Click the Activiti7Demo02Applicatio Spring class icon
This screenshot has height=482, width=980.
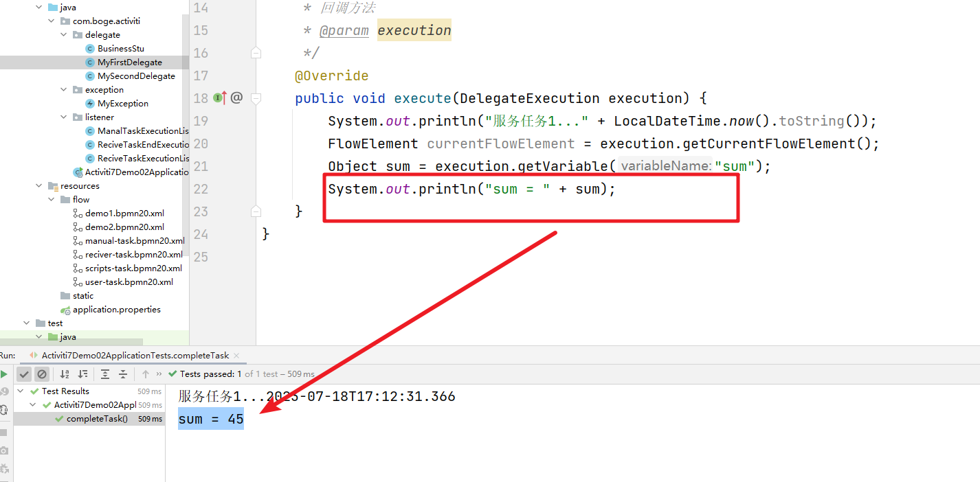click(x=78, y=172)
